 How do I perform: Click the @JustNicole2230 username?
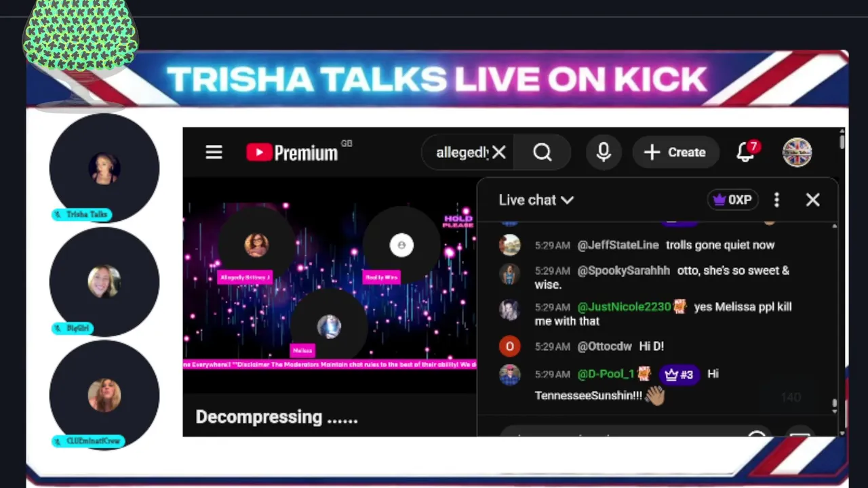624,307
